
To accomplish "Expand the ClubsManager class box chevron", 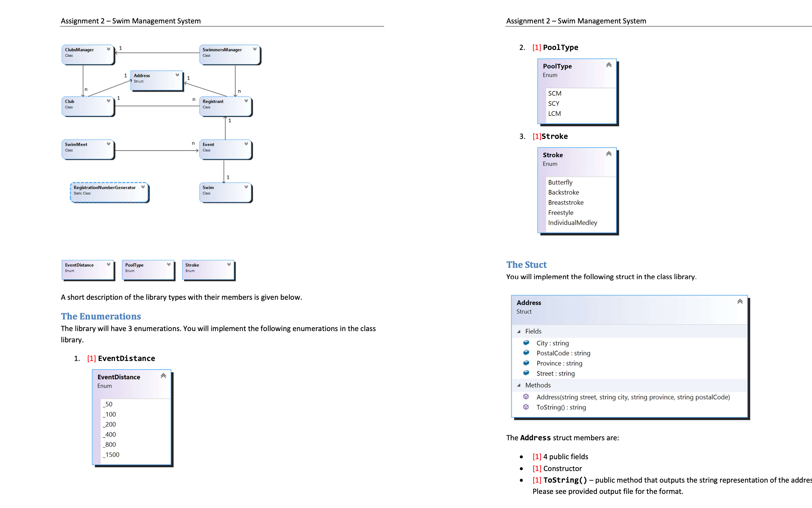I will point(108,49).
